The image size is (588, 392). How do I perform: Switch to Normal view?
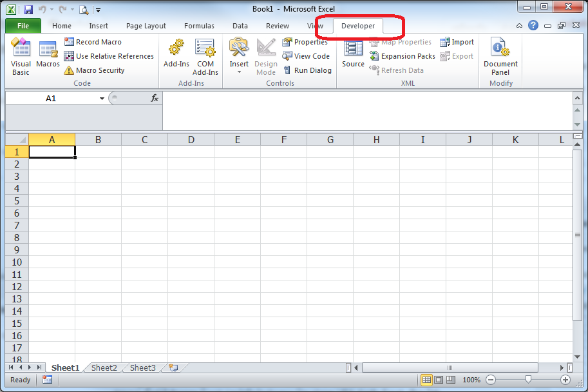coord(426,380)
